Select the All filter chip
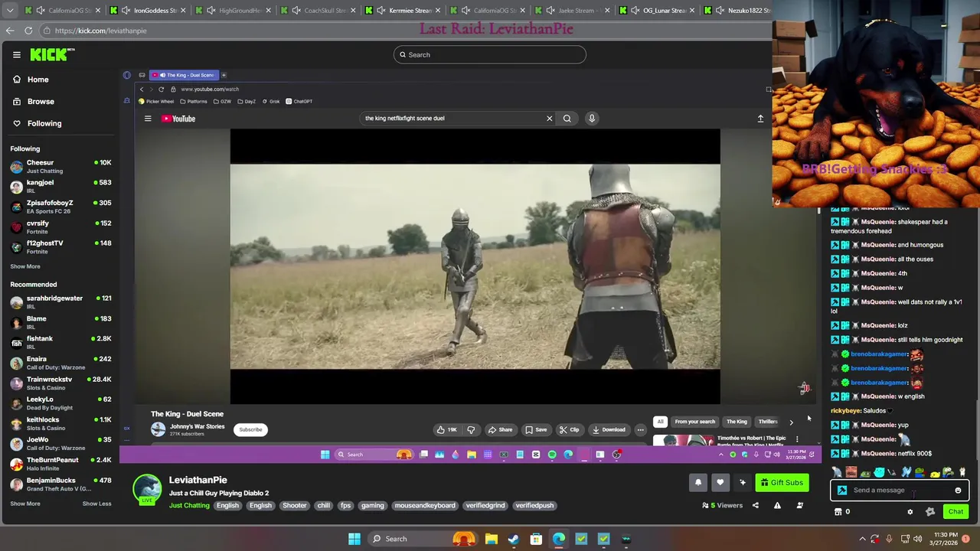The height and width of the screenshot is (551, 980). pos(660,422)
